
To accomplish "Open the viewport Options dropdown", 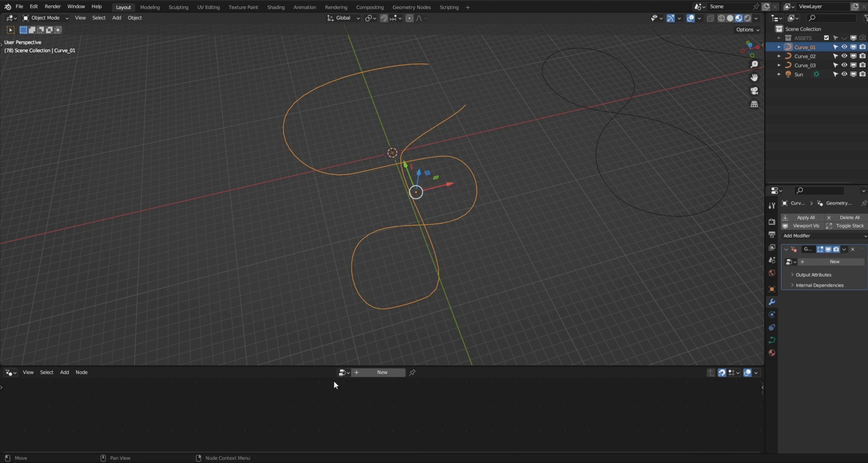I will [748, 30].
